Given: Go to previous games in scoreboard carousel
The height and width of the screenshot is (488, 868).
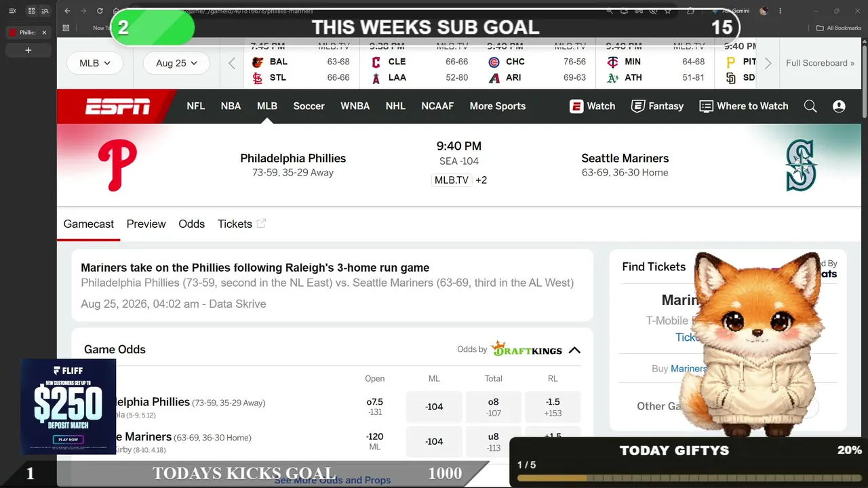Looking at the screenshot, I should coord(232,63).
